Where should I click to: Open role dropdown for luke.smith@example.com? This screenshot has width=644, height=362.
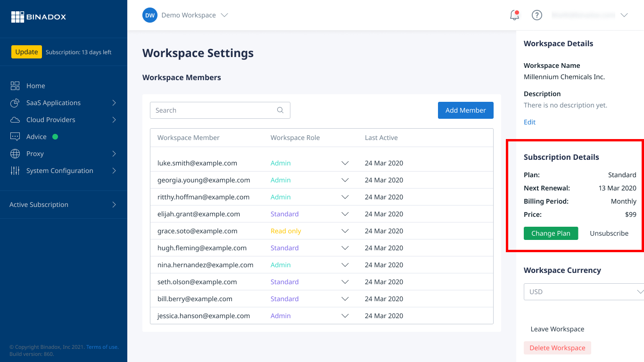click(345, 163)
